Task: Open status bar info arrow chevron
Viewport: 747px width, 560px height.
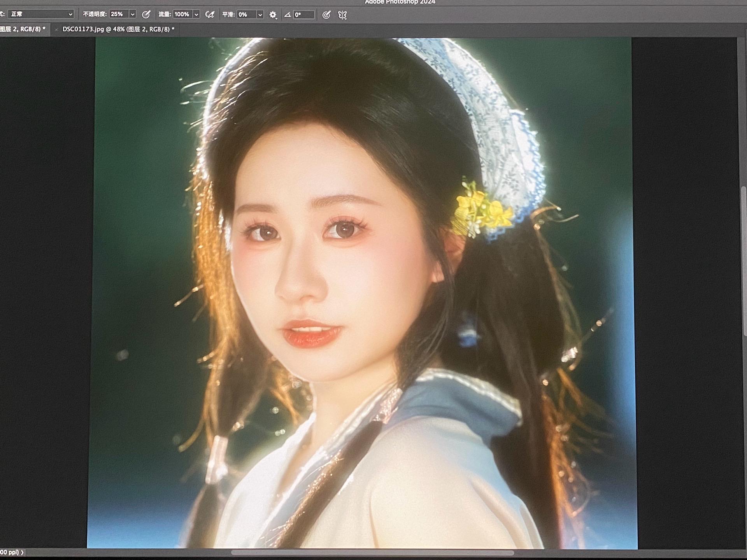Action: [22, 552]
